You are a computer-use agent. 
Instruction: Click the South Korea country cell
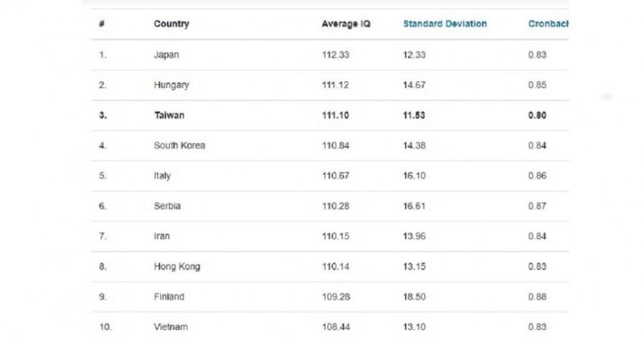[x=180, y=145]
